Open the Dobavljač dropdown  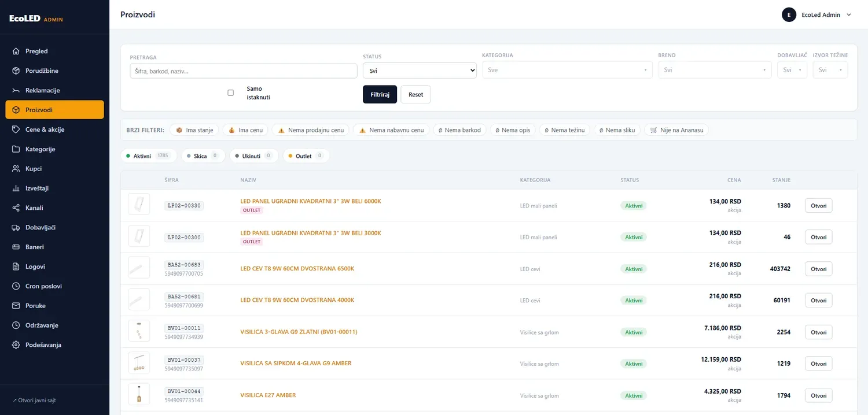[x=792, y=70]
